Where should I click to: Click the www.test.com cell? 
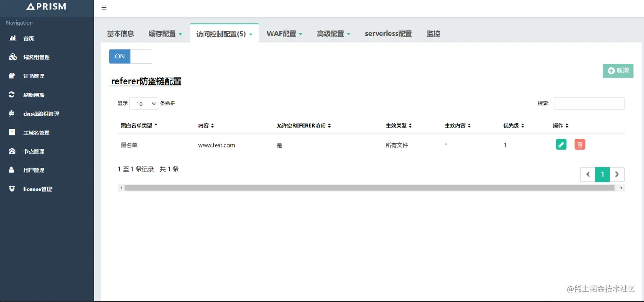point(217,145)
